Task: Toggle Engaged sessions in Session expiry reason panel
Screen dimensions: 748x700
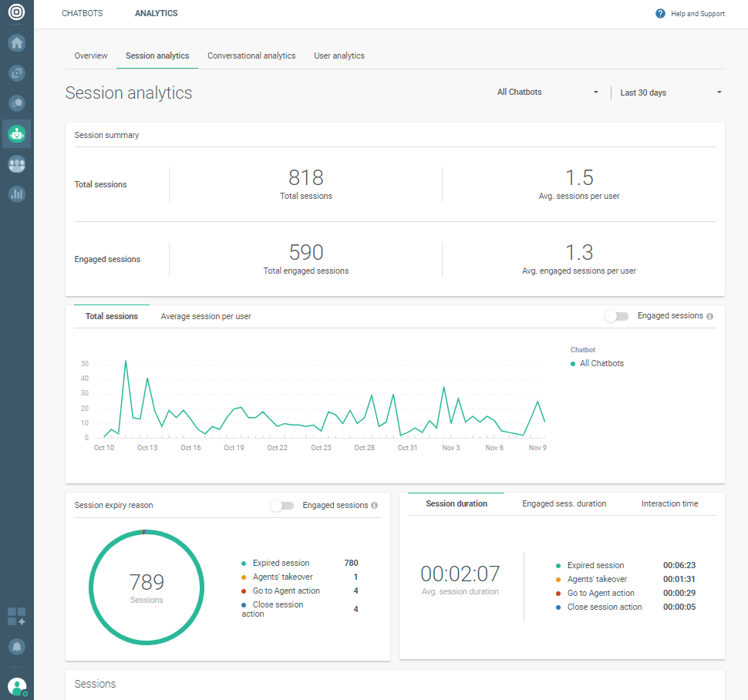Action: tap(281, 505)
